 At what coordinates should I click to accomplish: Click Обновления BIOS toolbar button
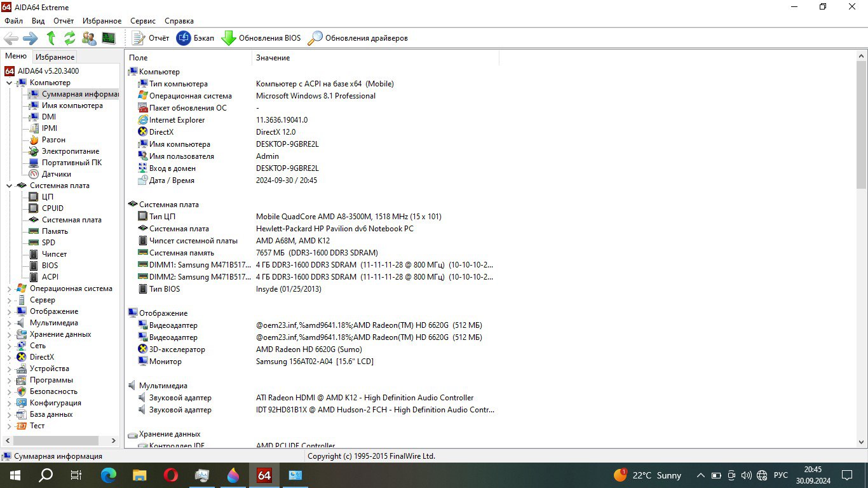[261, 38]
